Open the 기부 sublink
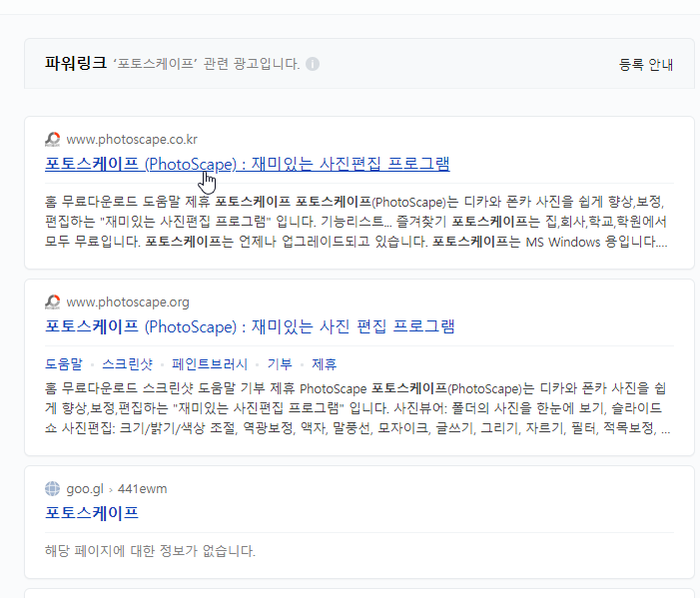This screenshot has height=598, width=700. 280,364
